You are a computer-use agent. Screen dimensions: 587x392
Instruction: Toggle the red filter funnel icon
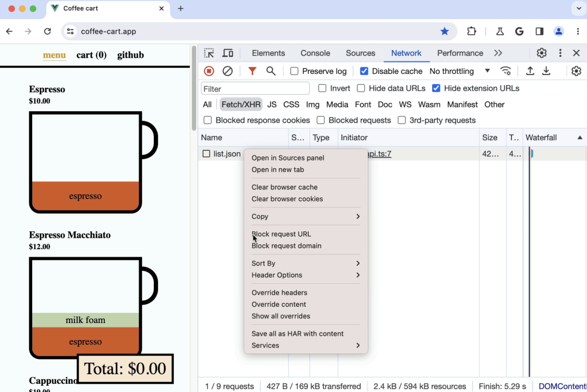tap(252, 71)
